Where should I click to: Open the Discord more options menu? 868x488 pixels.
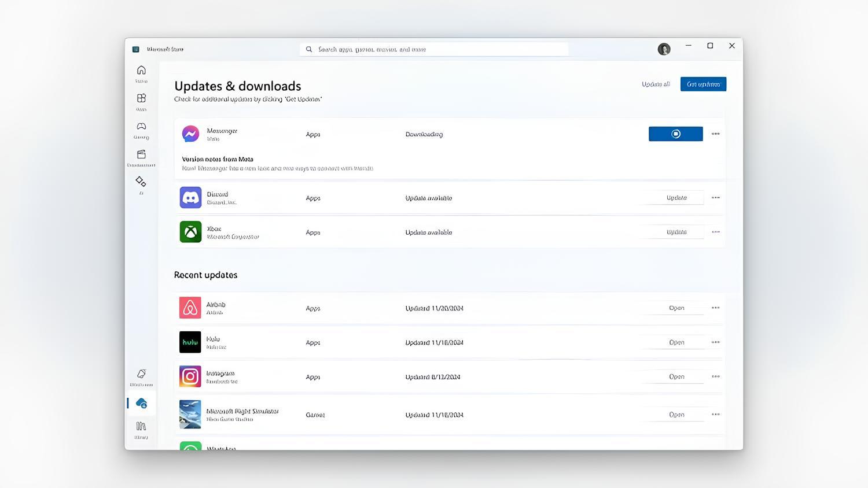[715, 197]
